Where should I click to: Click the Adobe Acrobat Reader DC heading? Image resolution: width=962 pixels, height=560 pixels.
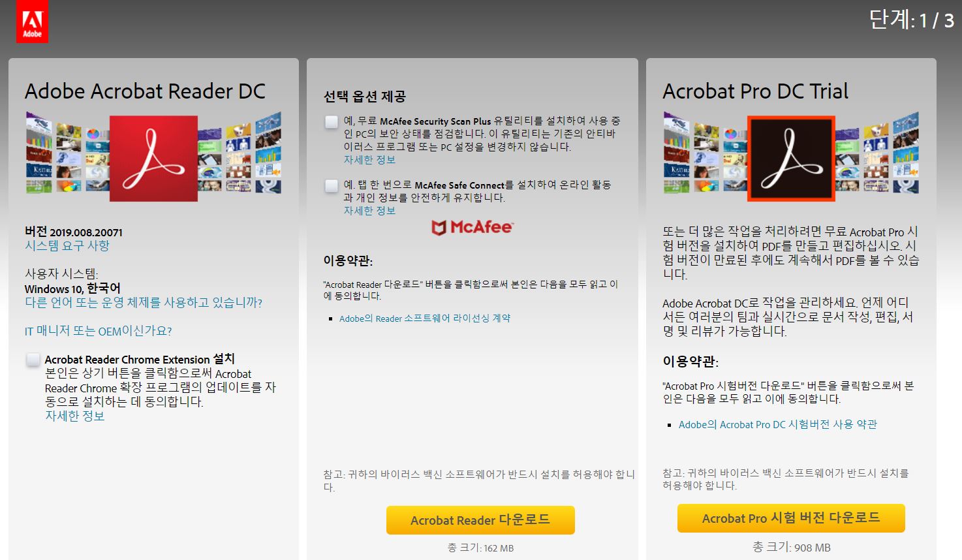pos(145,91)
